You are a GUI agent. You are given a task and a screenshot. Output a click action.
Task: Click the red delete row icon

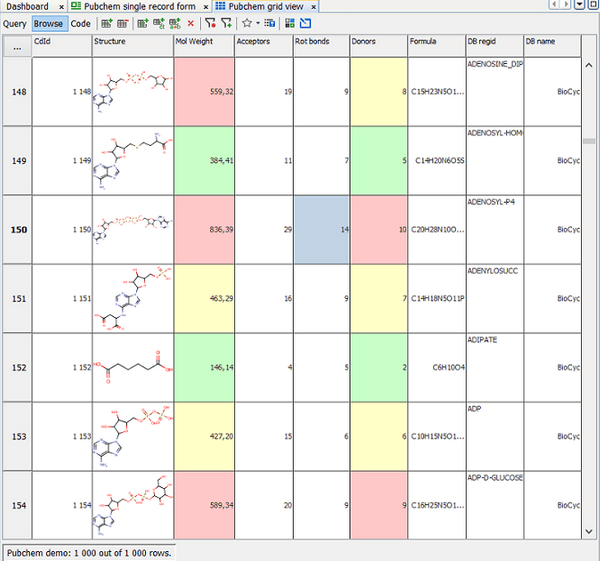122,23
